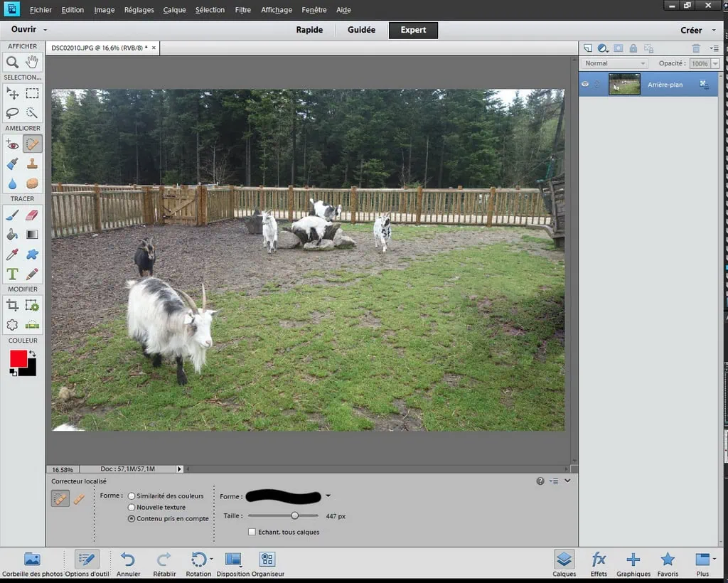Choose the Eraser tool
Image resolution: width=728 pixels, height=583 pixels.
[32, 215]
